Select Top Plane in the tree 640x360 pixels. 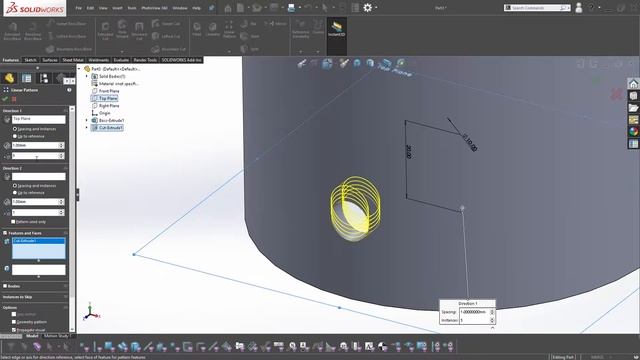[104, 98]
